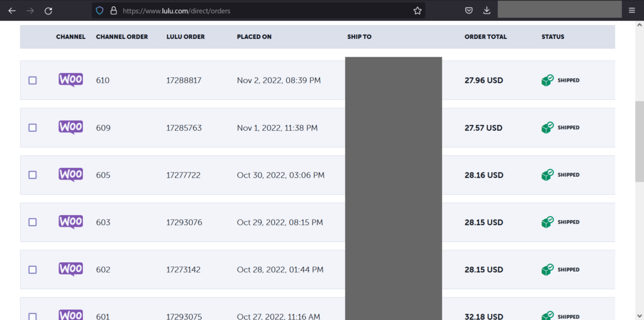The height and width of the screenshot is (320, 644).
Task: Click the SHIPPED label on order 603
Action: coord(569,222)
